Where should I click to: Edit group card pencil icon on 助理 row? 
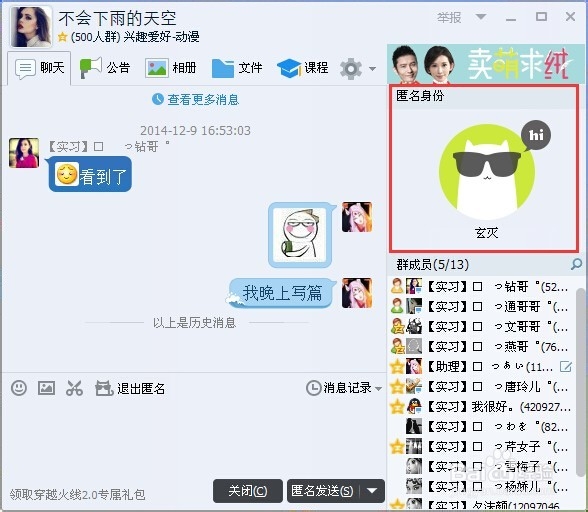click(566, 366)
